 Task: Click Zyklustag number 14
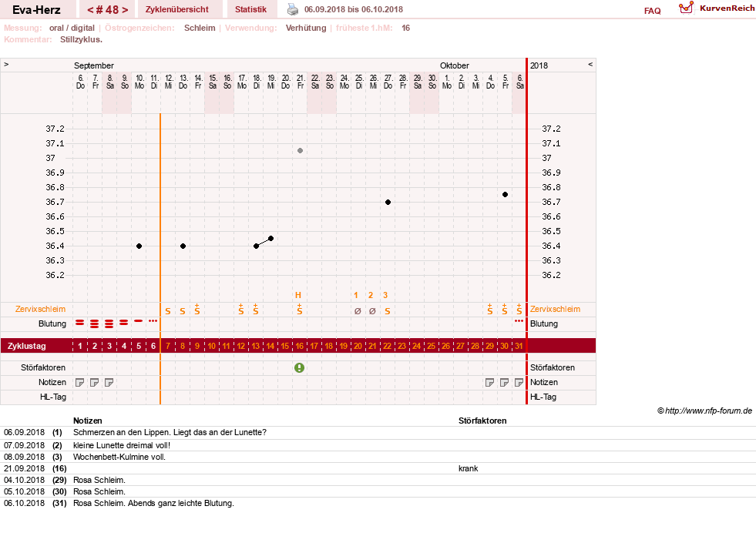[x=270, y=346]
